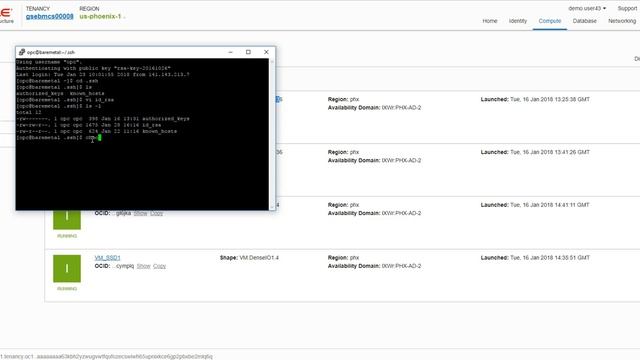Open the us-phoenix-1 region dropdown

coord(102,16)
